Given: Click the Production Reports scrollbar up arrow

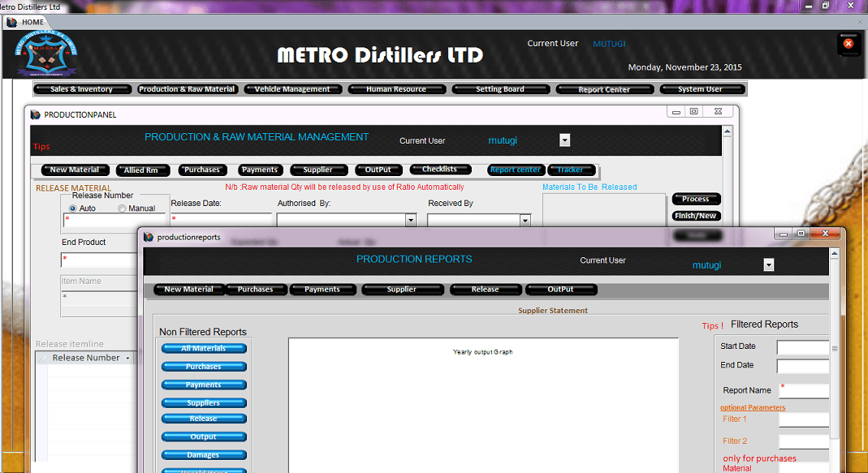Looking at the screenshot, I should pyautogui.click(x=834, y=253).
